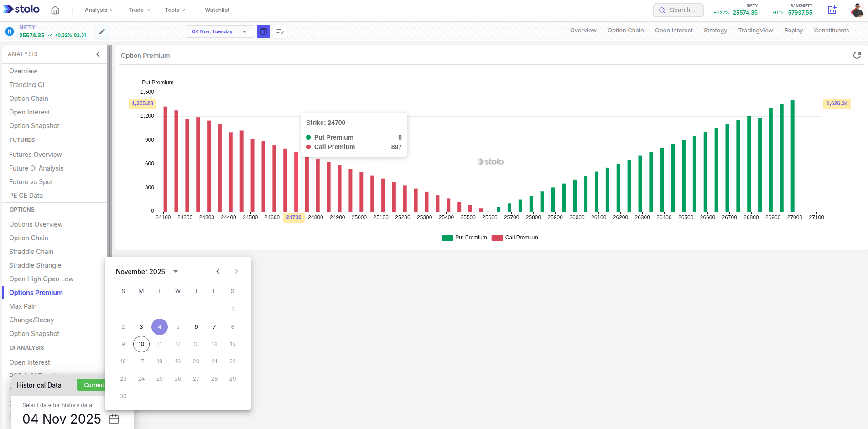Screen dimensions: 868x429
Task: Expand the 04 Nov, Tuesday date dropdown
Action: click(219, 31)
